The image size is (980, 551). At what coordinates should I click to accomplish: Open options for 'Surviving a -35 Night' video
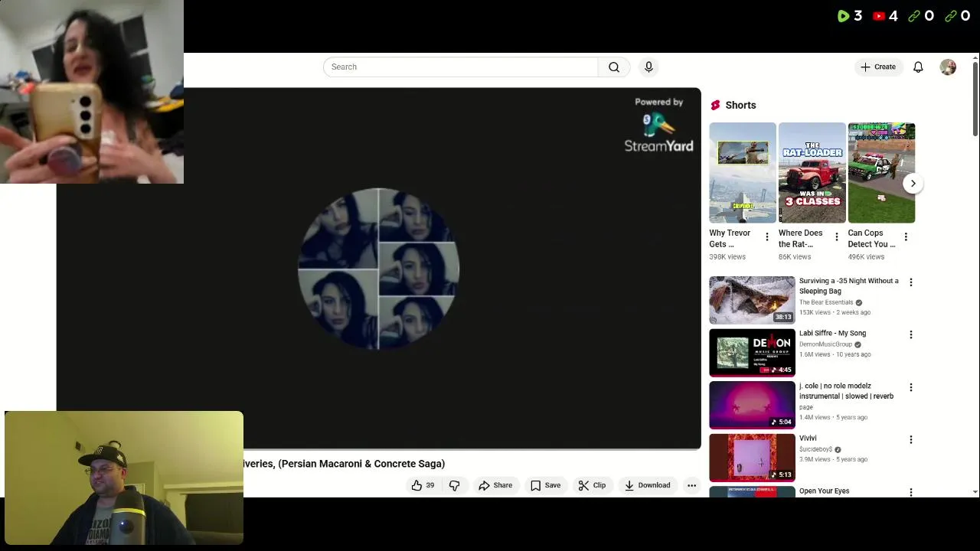click(911, 282)
